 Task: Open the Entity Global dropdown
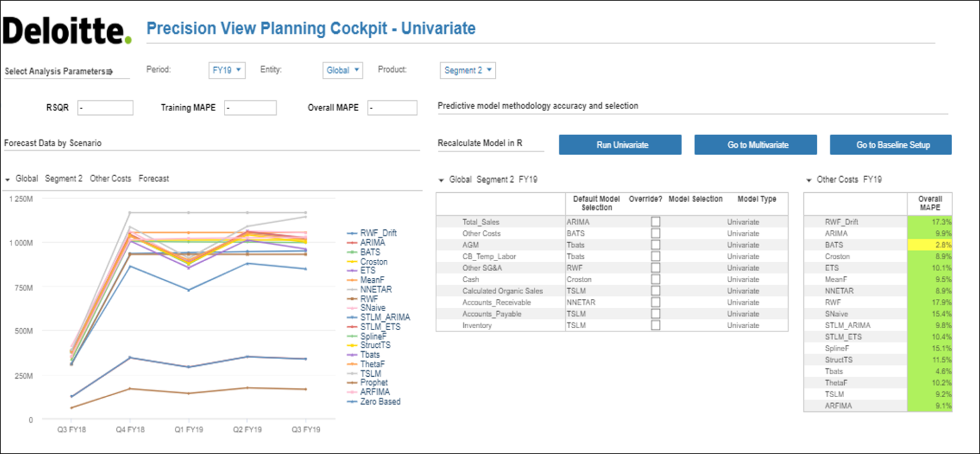click(343, 70)
